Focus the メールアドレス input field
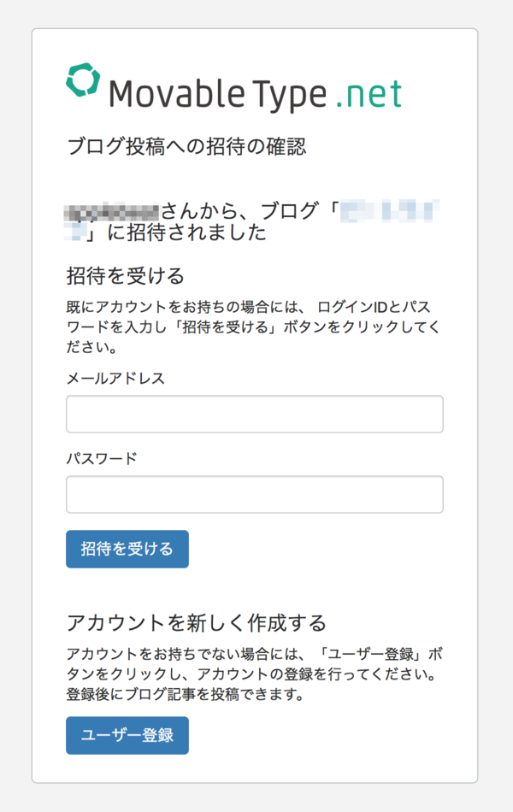This screenshot has height=812, width=513. click(x=255, y=414)
